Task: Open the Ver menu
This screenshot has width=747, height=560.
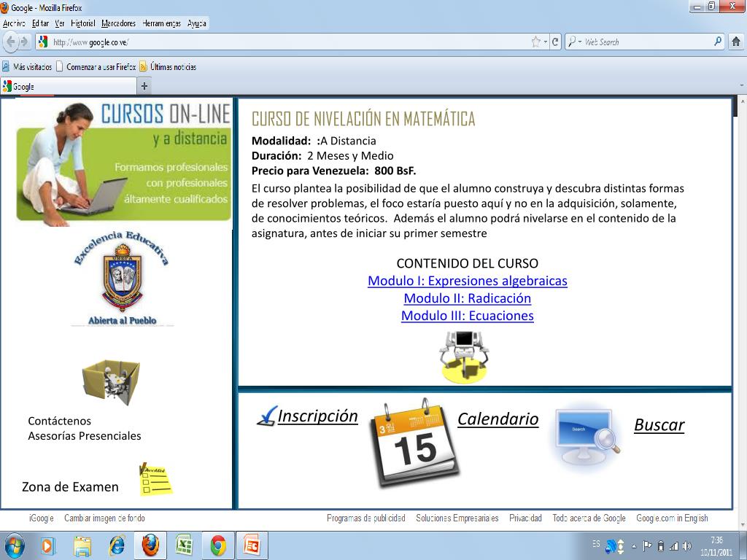Action: pyautogui.click(x=60, y=23)
